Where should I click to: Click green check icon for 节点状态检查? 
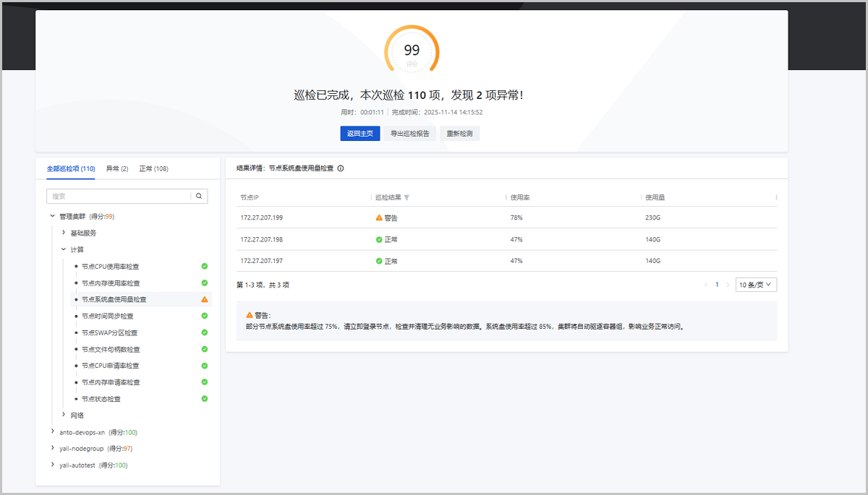pyautogui.click(x=205, y=398)
